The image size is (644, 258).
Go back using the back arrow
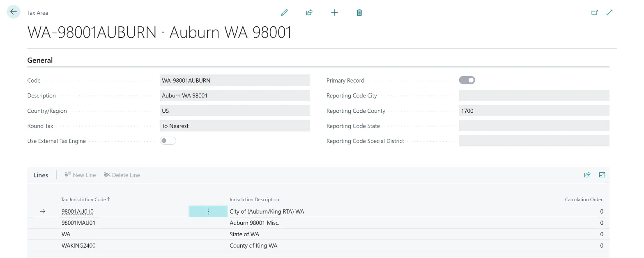[14, 12]
